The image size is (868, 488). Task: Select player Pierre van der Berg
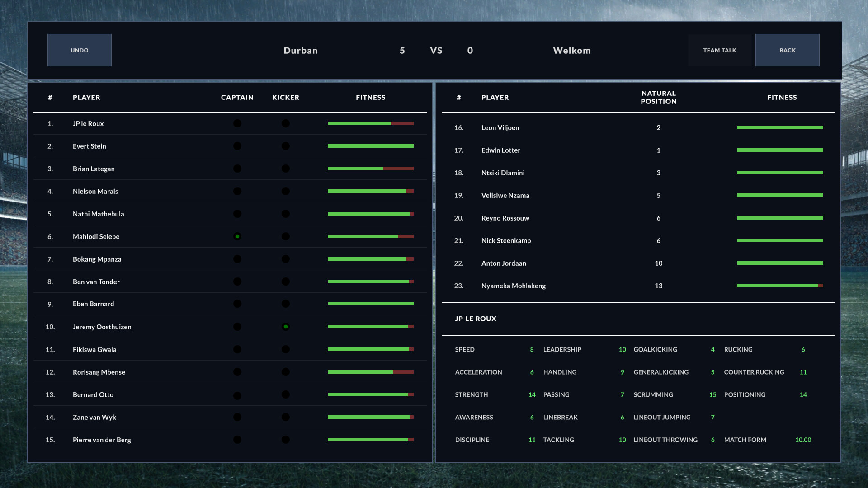coord(102,440)
